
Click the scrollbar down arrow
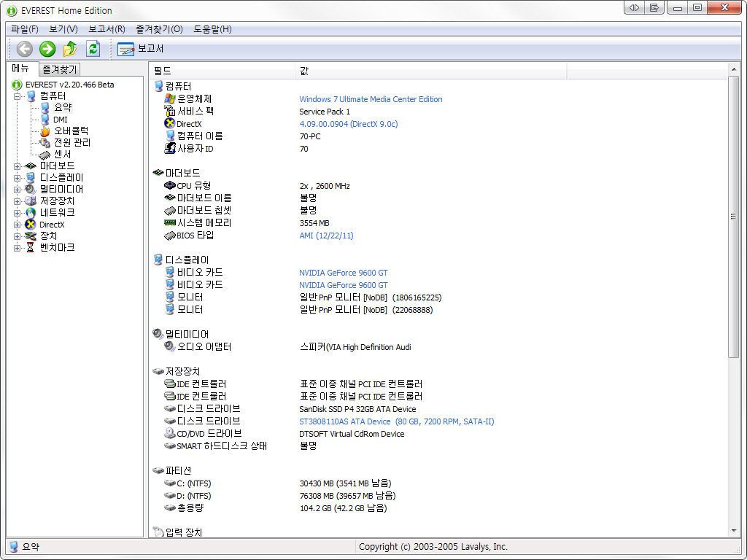[x=733, y=531]
